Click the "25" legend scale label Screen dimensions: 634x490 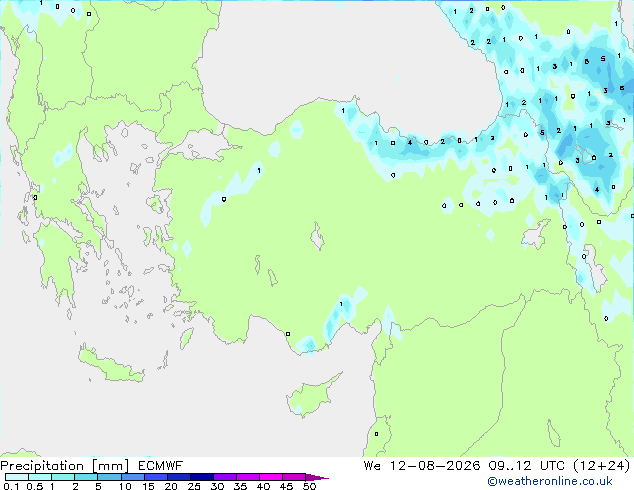coord(194,486)
